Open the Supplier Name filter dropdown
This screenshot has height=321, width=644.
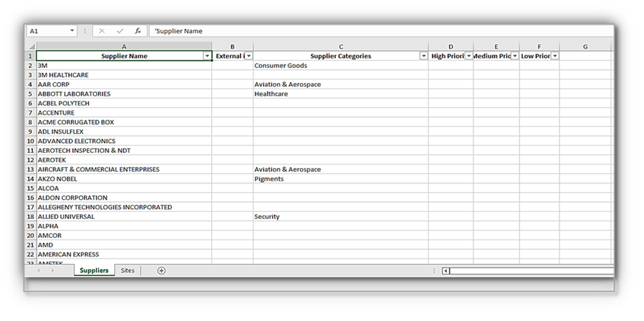(207, 56)
